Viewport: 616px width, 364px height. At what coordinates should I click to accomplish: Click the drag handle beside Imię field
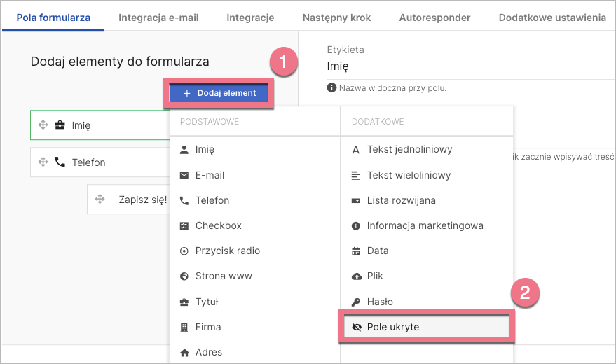[x=43, y=125]
